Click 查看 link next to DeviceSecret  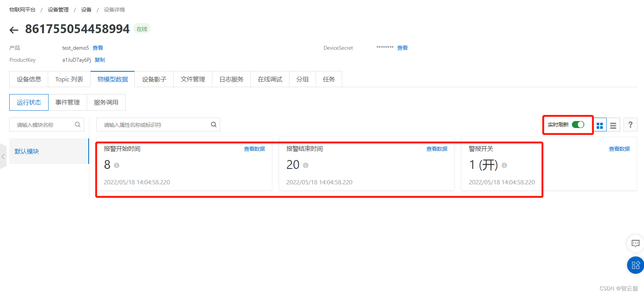tap(402, 48)
